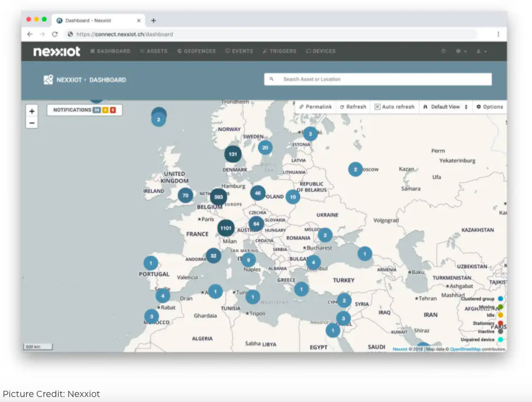532x402 pixels.
Task: Open the Nexxiot attribution link
Action: [x=400, y=349]
